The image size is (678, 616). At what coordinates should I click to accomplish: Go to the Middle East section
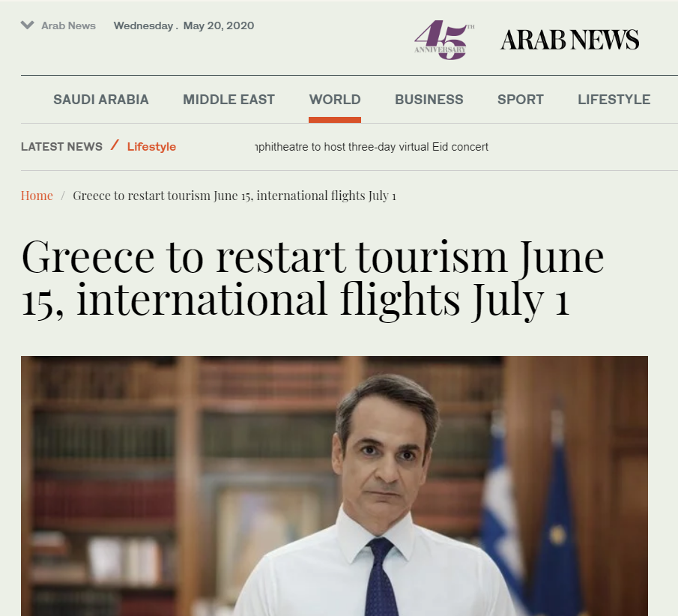point(228,100)
